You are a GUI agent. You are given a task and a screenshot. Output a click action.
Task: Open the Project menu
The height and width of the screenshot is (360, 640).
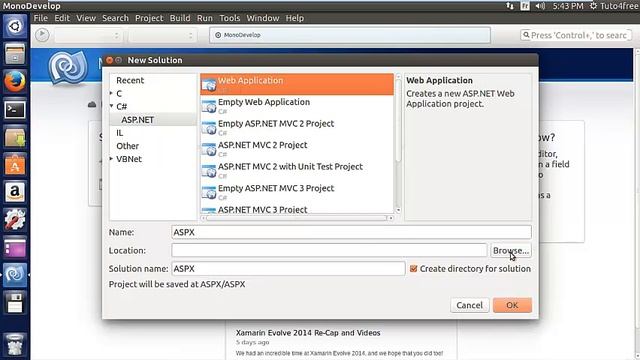pyautogui.click(x=149, y=18)
